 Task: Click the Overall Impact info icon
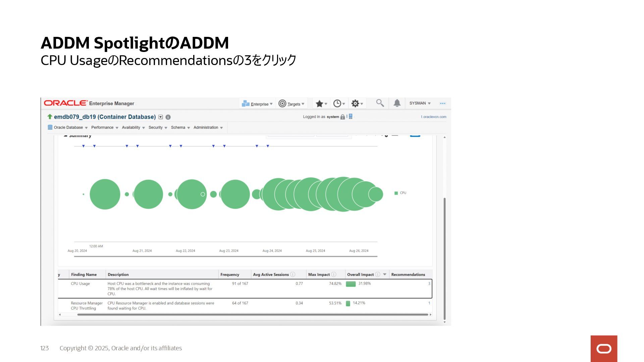tap(378, 275)
